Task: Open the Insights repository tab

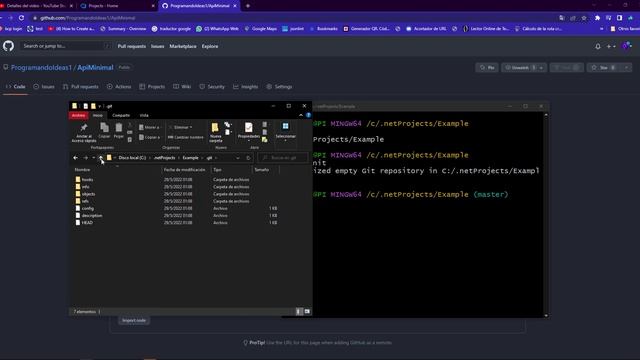Action: tap(245, 87)
